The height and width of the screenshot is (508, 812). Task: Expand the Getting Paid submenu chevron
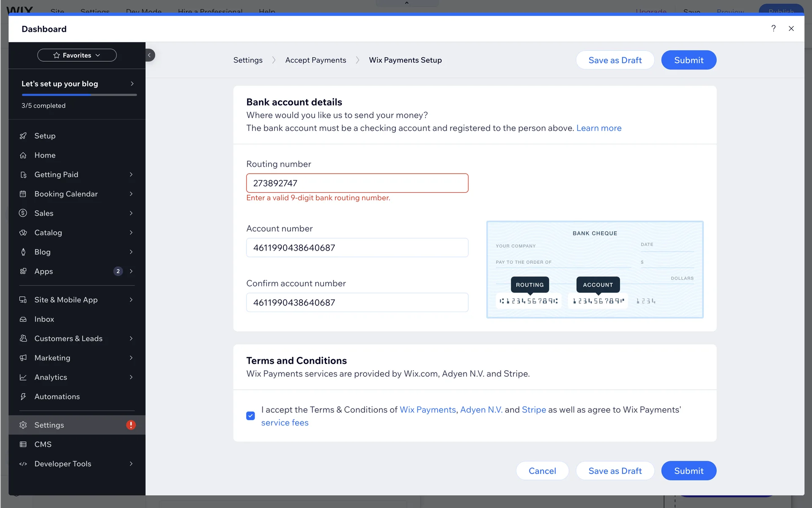(131, 174)
